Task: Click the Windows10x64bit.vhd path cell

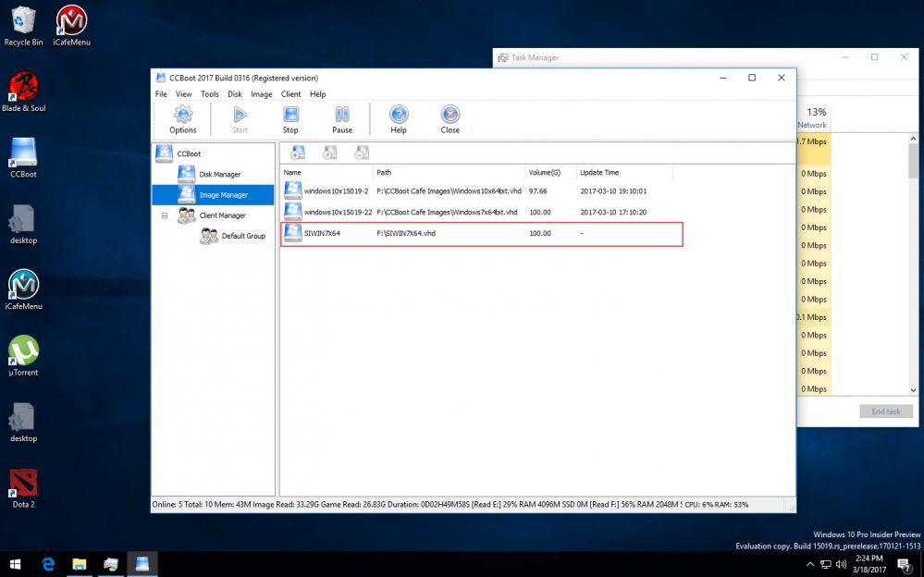Action: coord(449,191)
